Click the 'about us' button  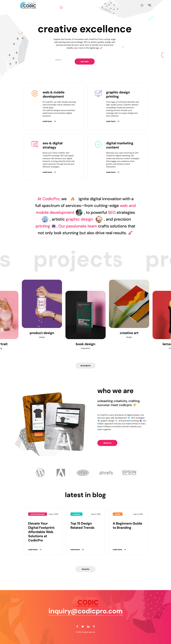pyautogui.click(x=107, y=443)
